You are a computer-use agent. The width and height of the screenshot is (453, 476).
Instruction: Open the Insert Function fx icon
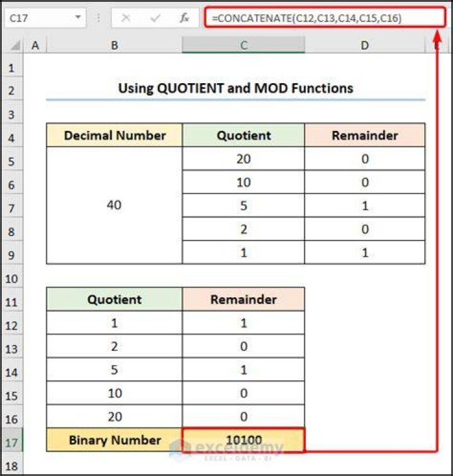pyautogui.click(x=184, y=18)
